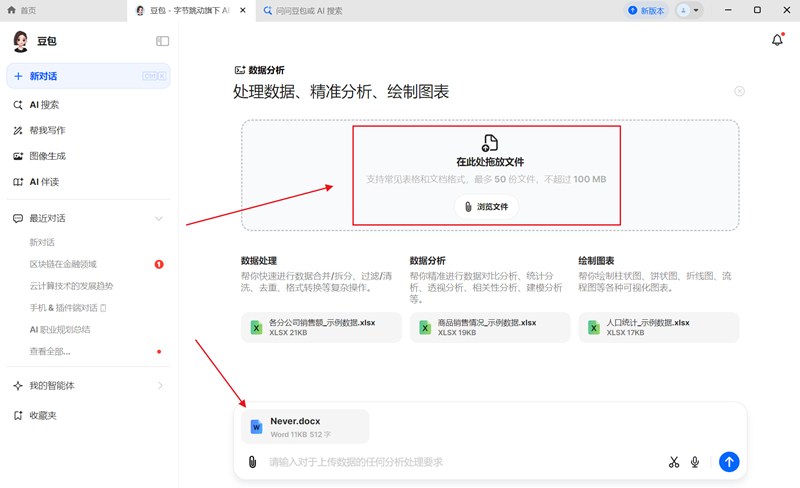The height and width of the screenshot is (488, 800).
Task: Open the user account dropdown in title bar
Action: 689,10
